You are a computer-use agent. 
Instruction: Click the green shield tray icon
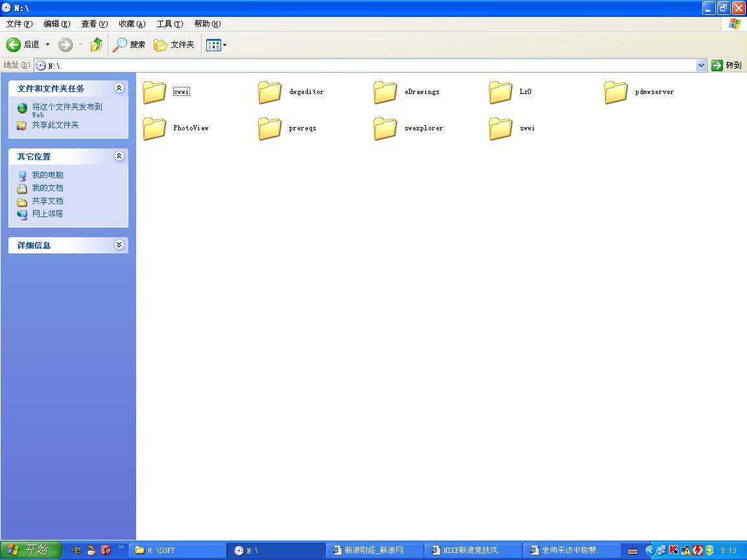[x=709, y=550]
